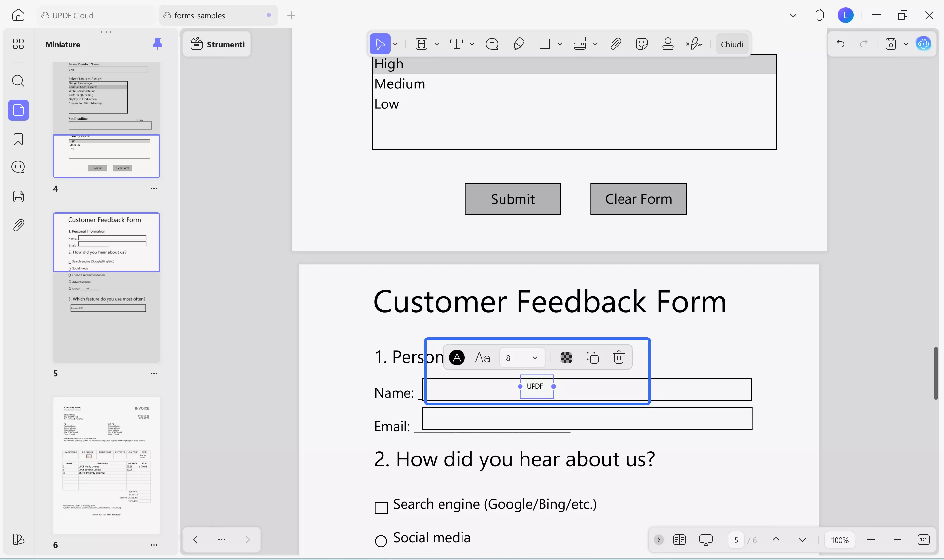
Task: Unpin the Miniature panel
Action: [157, 44]
